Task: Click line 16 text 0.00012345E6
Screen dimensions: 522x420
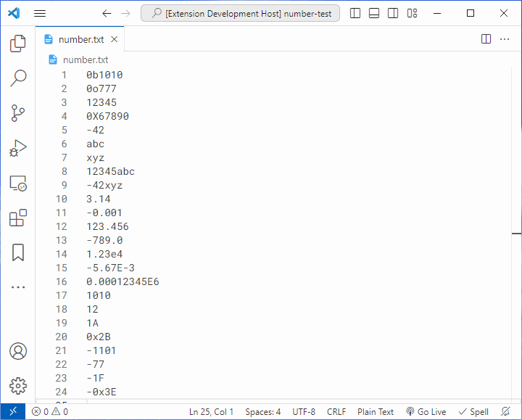Action: (123, 281)
